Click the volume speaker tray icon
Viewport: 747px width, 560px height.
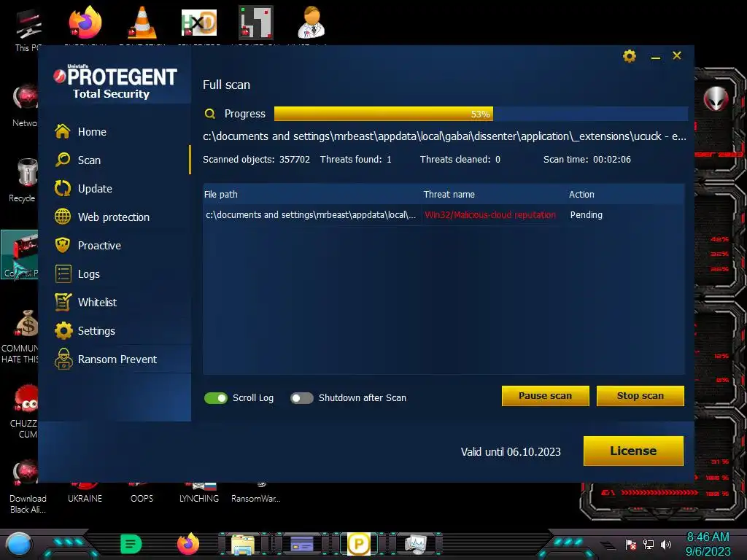[666, 544]
